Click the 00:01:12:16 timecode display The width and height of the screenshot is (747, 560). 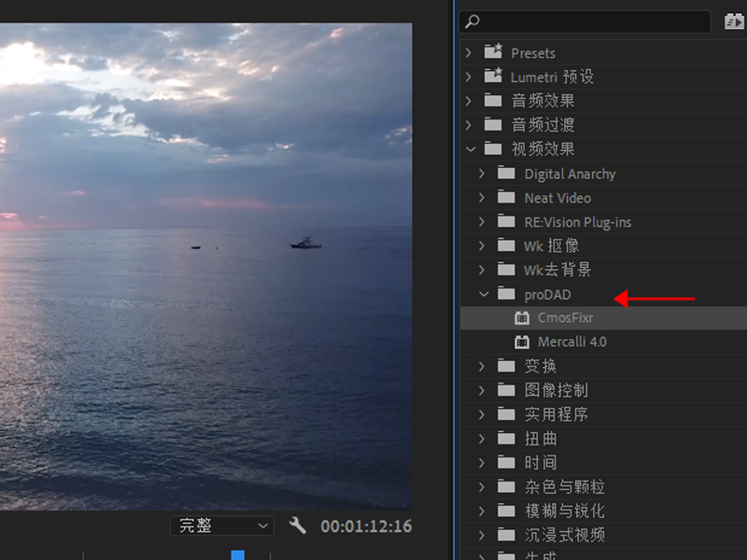point(366,526)
